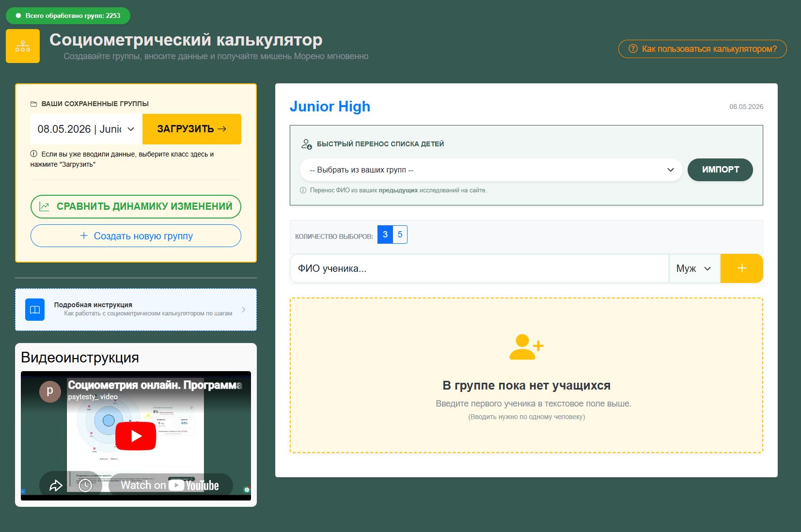The image size is (801, 532).
Task: Click 'Количество выборов:' label
Action: 334,236
